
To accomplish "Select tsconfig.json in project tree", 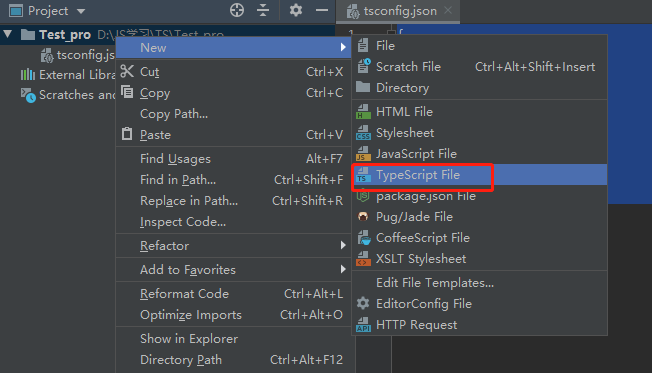I will click(x=85, y=54).
